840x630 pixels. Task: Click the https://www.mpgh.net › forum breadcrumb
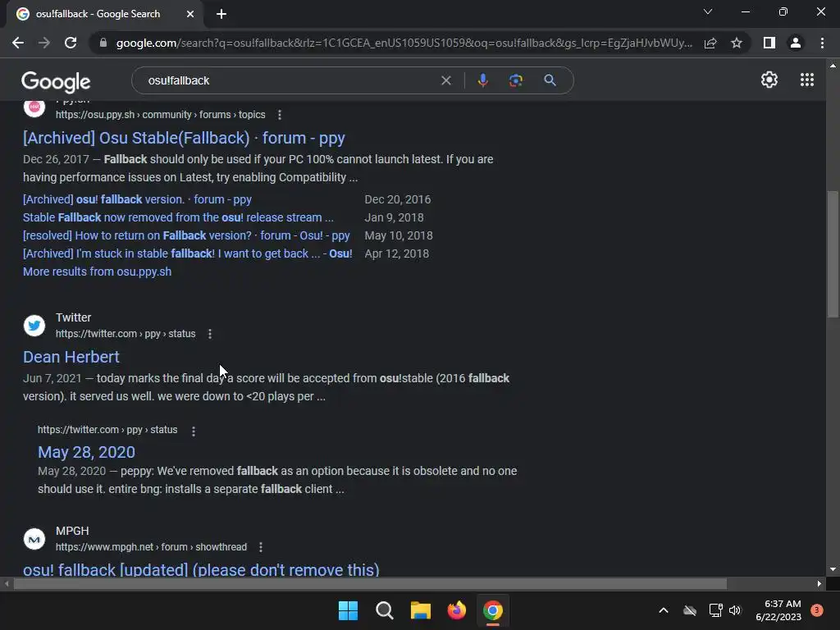pyautogui.click(x=151, y=547)
